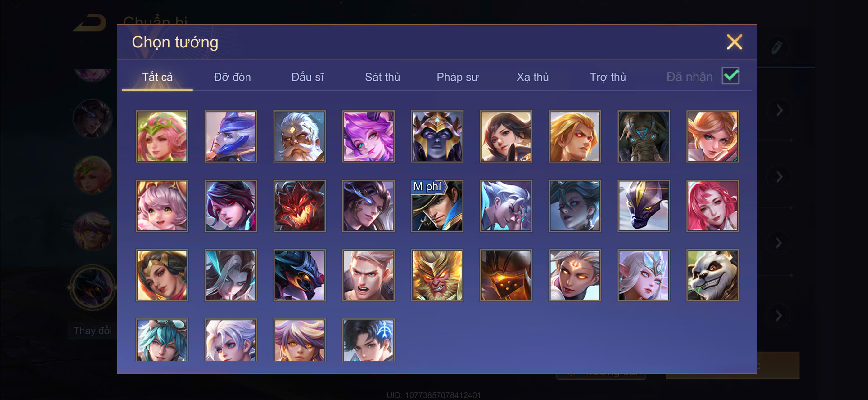Screen dimensions: 868x400
Task: Switch to the Đấu sĩ tab
Action: [307, 77]
